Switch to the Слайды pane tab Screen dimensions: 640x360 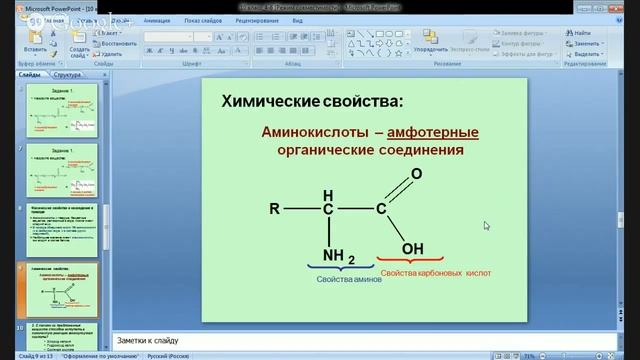[x=30, y=75]
